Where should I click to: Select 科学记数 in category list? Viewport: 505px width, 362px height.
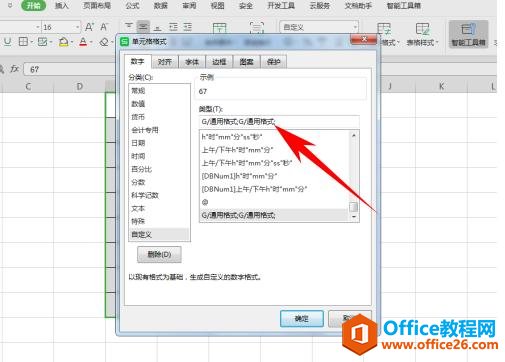coord(159,195)
